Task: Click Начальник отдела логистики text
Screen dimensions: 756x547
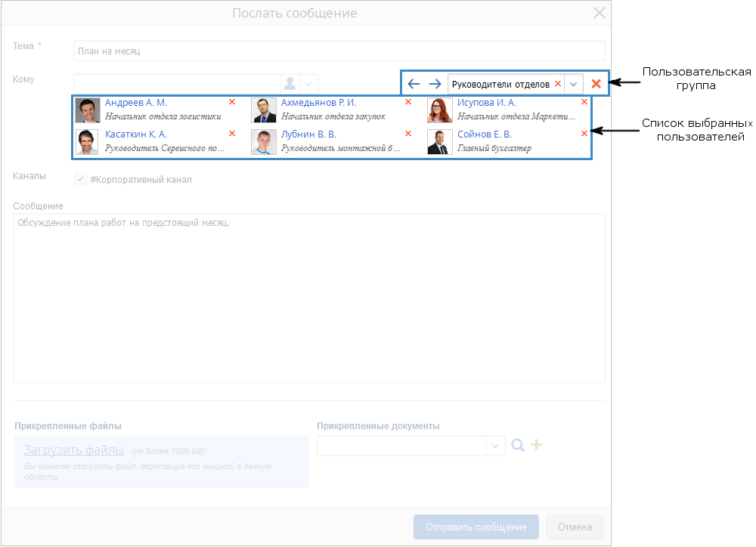Action: pyautogui.click(x=163, y=116)
